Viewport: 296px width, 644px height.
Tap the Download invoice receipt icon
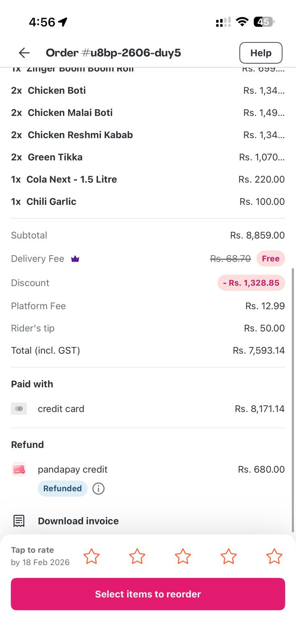coord(19,521)
